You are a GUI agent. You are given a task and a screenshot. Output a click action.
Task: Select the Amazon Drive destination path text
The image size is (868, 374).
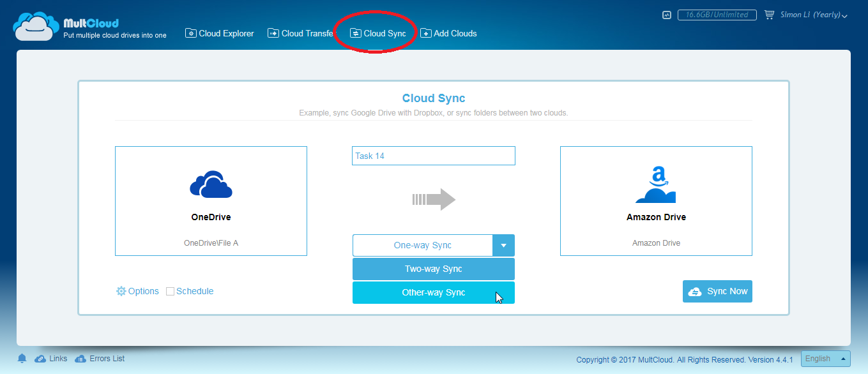656,243
